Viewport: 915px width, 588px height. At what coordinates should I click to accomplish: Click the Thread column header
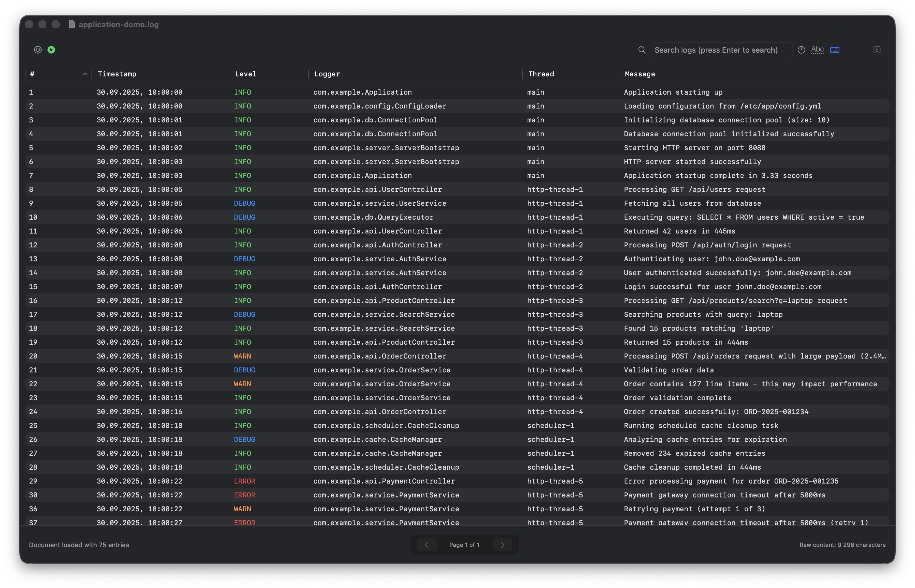pyautogui.click(x=541, y=74)
